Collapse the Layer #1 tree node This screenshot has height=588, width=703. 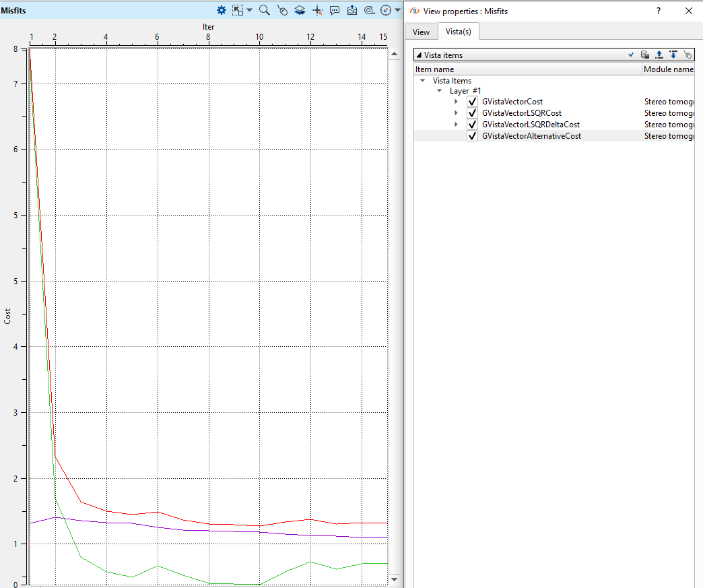[439, 90]
